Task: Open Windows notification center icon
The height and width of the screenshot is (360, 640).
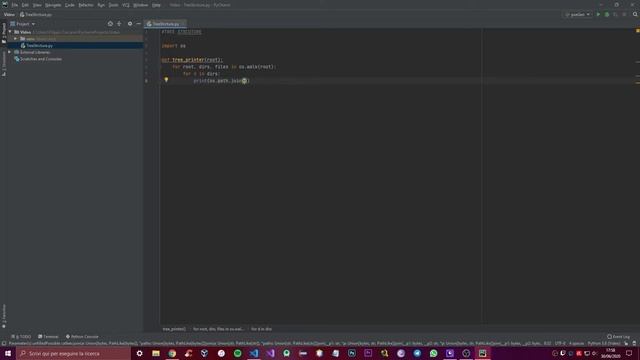Action: [629, 353]
